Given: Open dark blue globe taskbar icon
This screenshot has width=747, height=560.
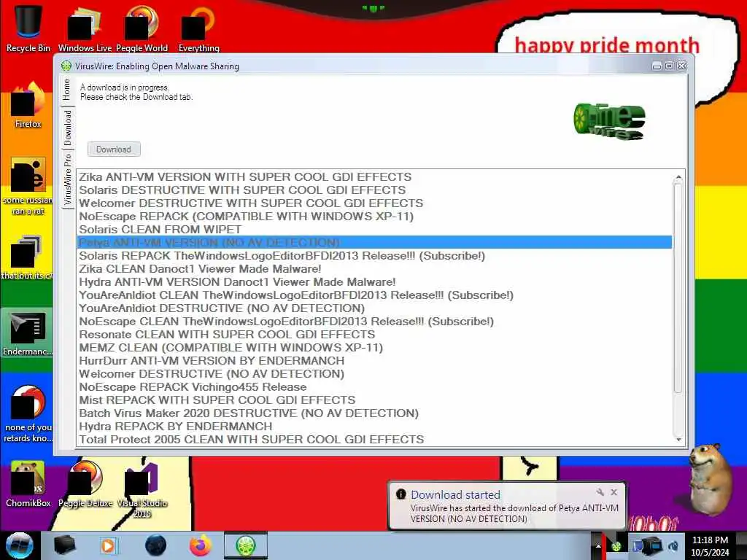Looking at the screenshot, I should click(155, 545).
